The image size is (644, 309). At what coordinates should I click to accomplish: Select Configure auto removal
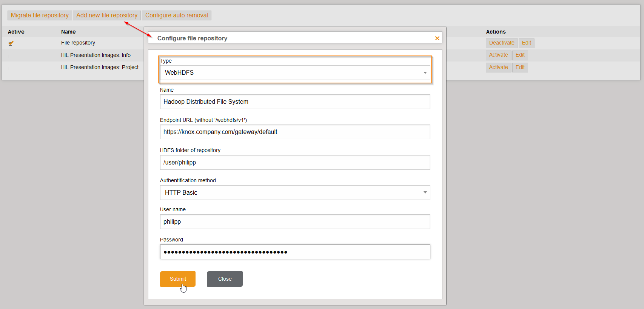pos(176,15)
